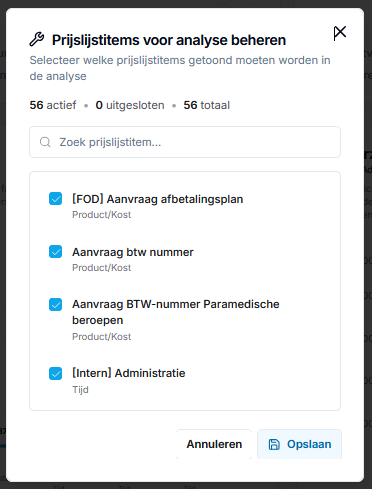
Task: Save changes with Opslaan button
Action: (x=299, y=444)
